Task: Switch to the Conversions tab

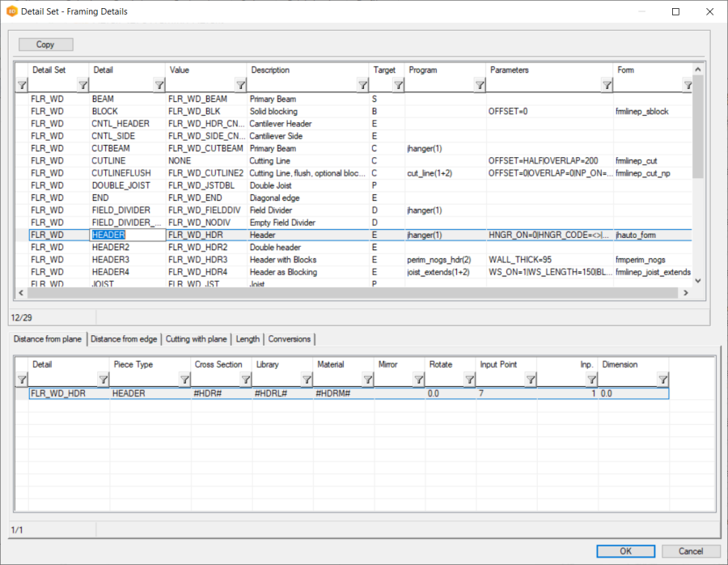Action: tap(289, 339)
